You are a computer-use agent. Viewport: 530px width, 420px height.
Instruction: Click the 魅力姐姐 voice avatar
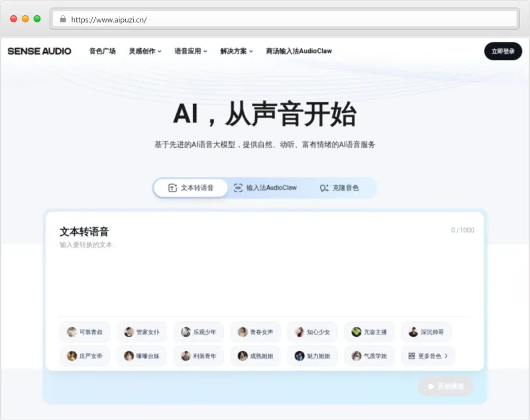click(x=299, y=356)
